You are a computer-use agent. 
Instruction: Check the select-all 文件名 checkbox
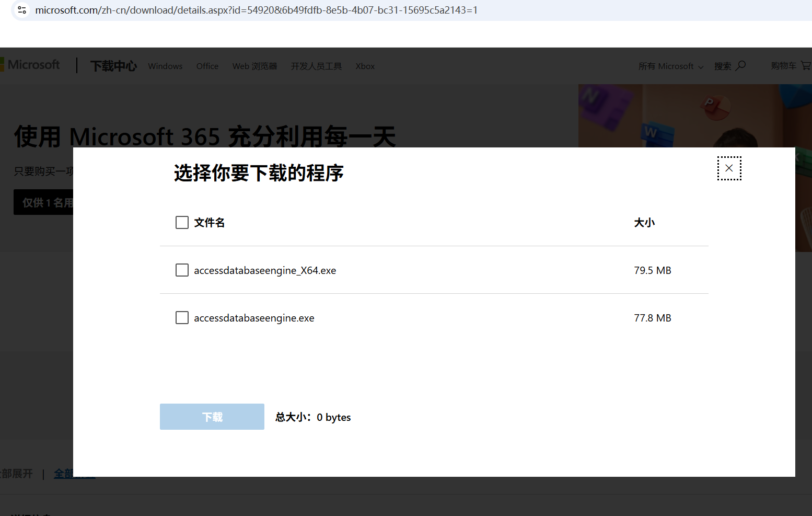click(x=182, y=223)
